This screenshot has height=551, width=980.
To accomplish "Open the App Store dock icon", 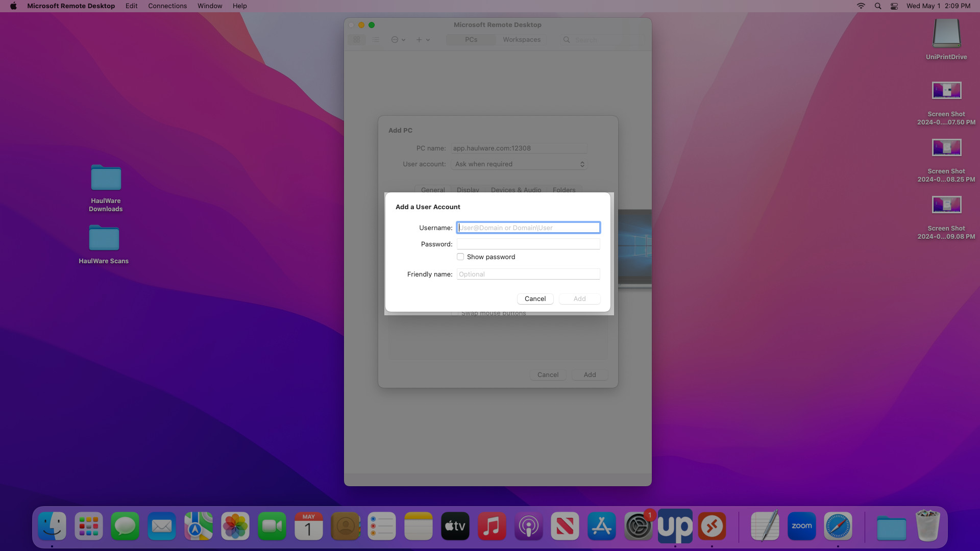I will (x=602, y=526).
